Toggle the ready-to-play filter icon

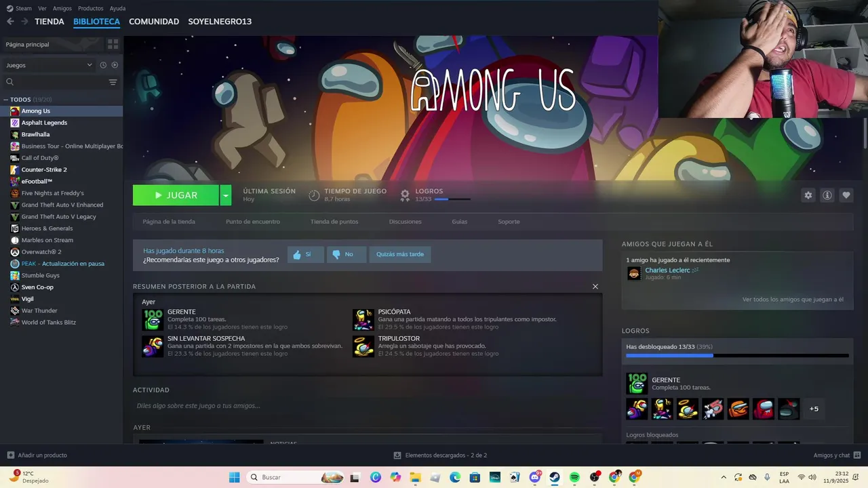[115, 65]
